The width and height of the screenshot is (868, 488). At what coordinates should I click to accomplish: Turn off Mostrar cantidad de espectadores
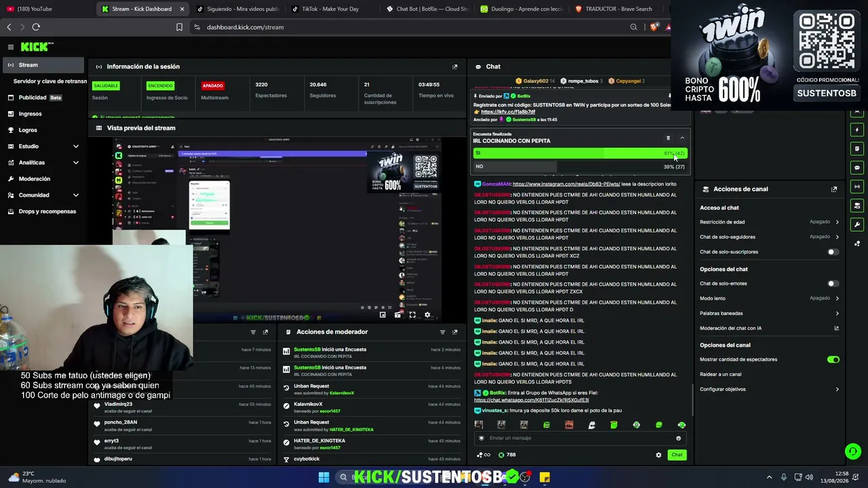point(833,360)
